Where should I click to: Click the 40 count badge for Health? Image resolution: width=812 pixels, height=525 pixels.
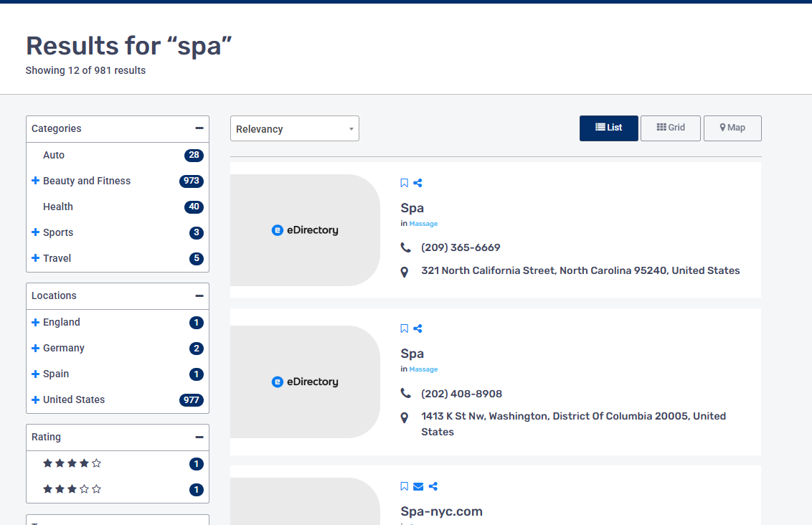194,207
